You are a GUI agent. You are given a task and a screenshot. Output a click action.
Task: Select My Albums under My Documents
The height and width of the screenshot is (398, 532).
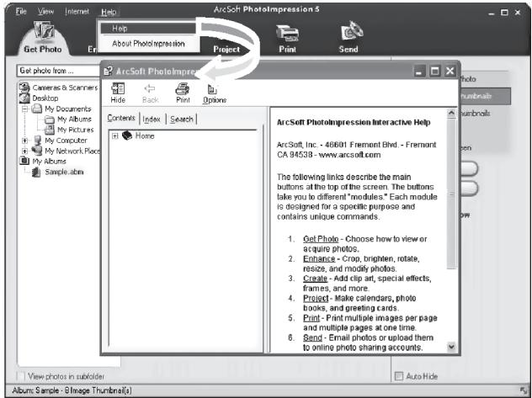pos(74,119)
